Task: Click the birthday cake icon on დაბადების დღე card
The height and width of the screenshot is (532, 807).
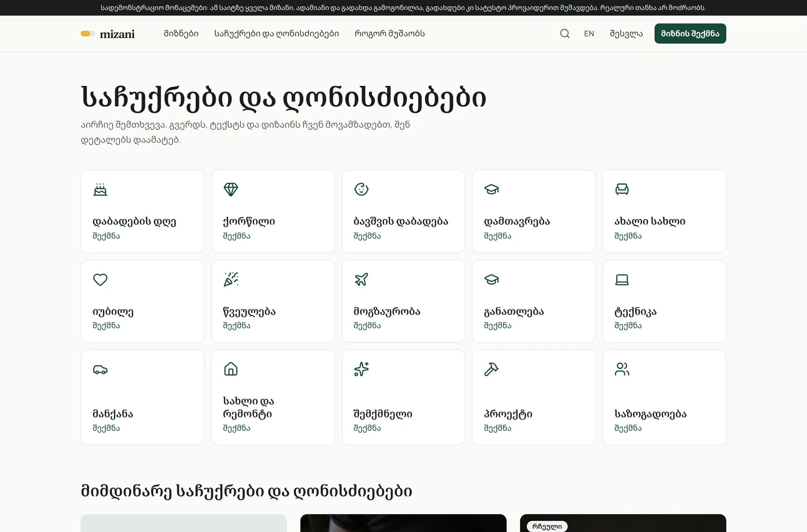Action: pos(100,189)
